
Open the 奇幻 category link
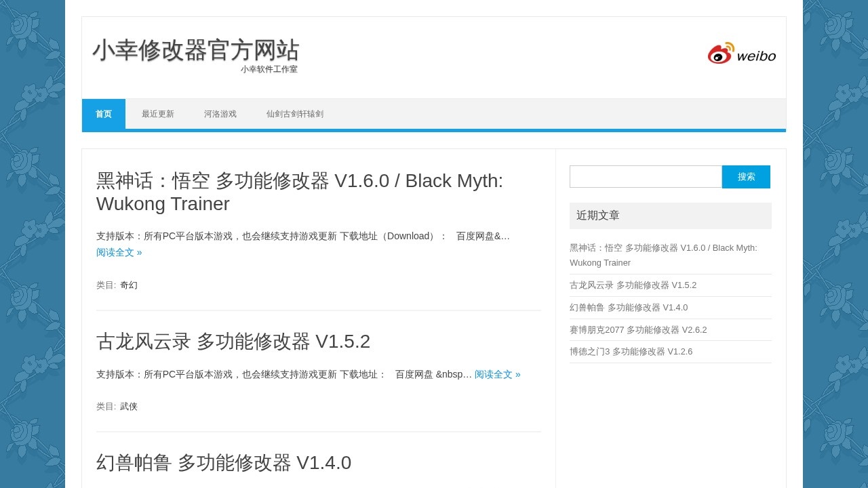click(x=129, y=285)
